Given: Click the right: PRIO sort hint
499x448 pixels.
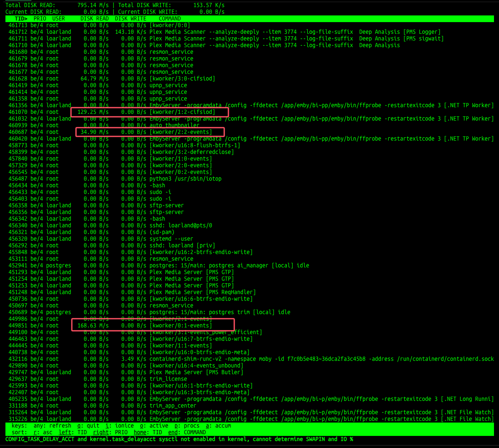Looking at the screenshot, I should (110, 433).
